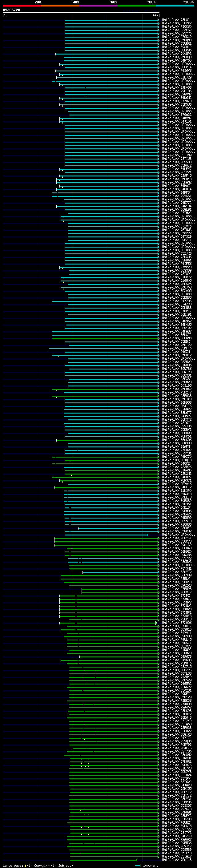This screenshot has height=868, width=197.
Task: Click the UniRef100_Q29F45 entry
Action: 177,176
